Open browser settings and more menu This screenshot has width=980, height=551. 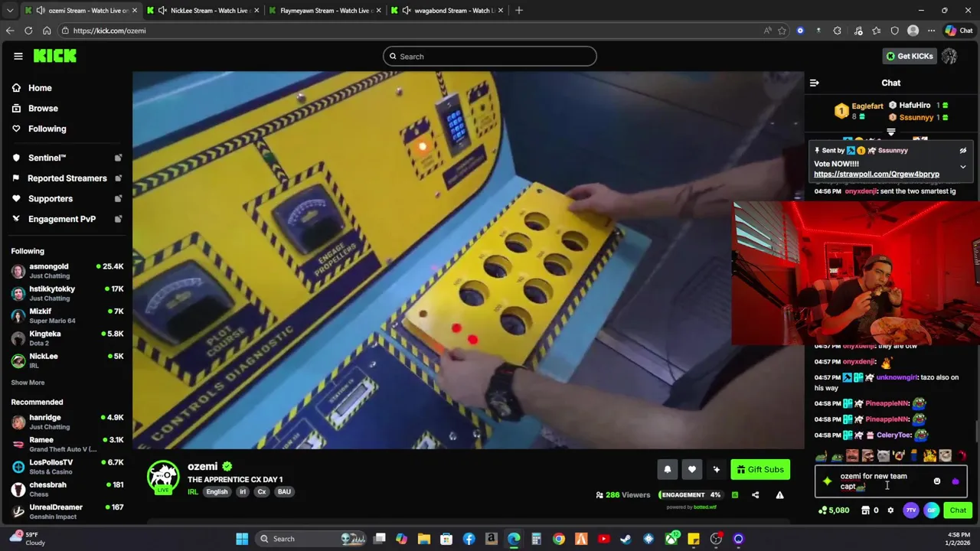click(931, 31)
